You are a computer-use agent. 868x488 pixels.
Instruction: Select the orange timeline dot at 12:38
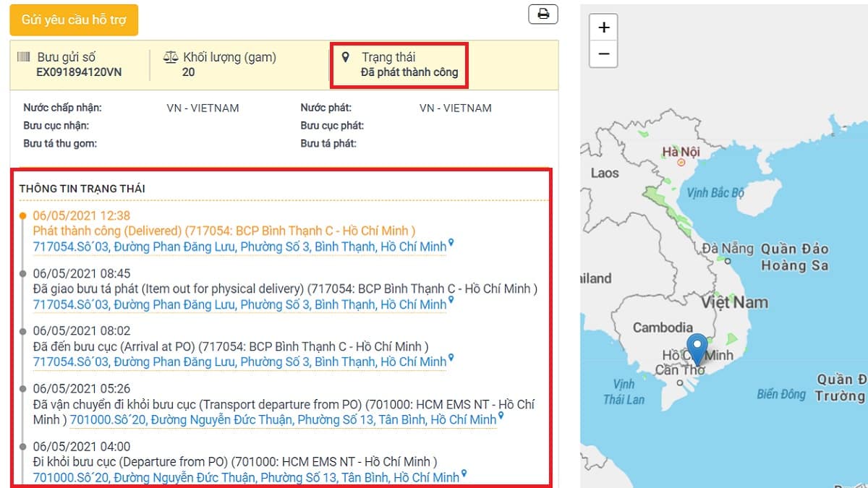23,215
